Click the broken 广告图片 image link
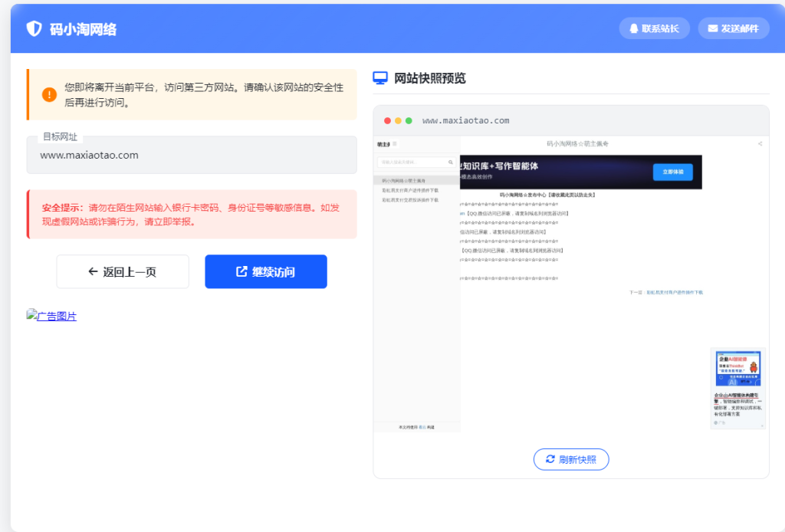Viewport: 785px width, 532px height. (51, 316)
